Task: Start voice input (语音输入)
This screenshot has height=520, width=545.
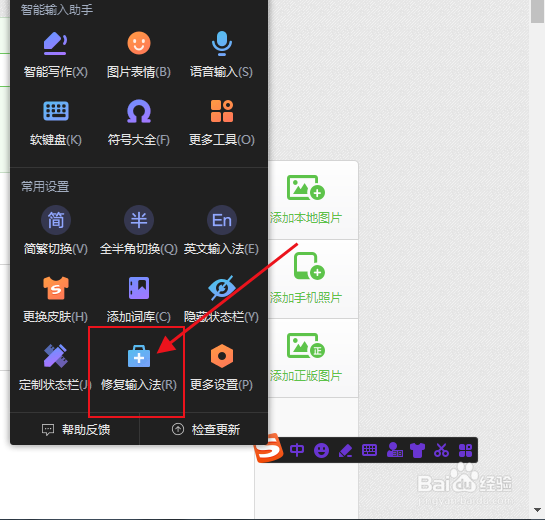Action: click(x=221, y=55)
